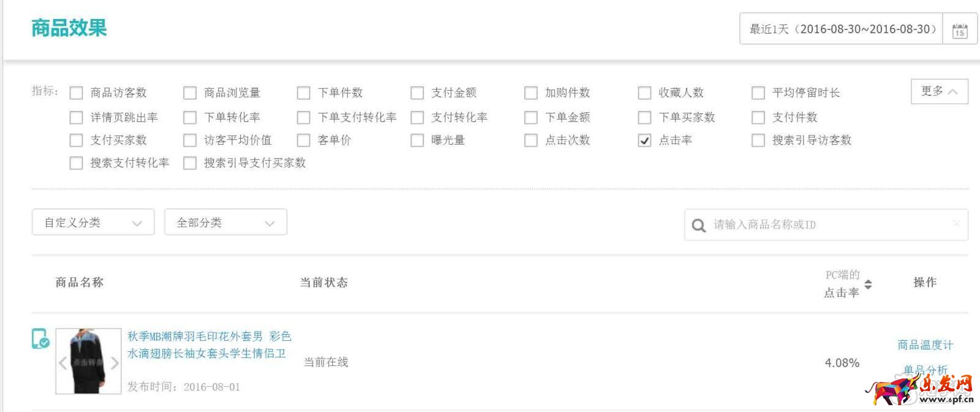
Task: Open the 自定义分类 dropdown
Action: click(x=93, y=223)
